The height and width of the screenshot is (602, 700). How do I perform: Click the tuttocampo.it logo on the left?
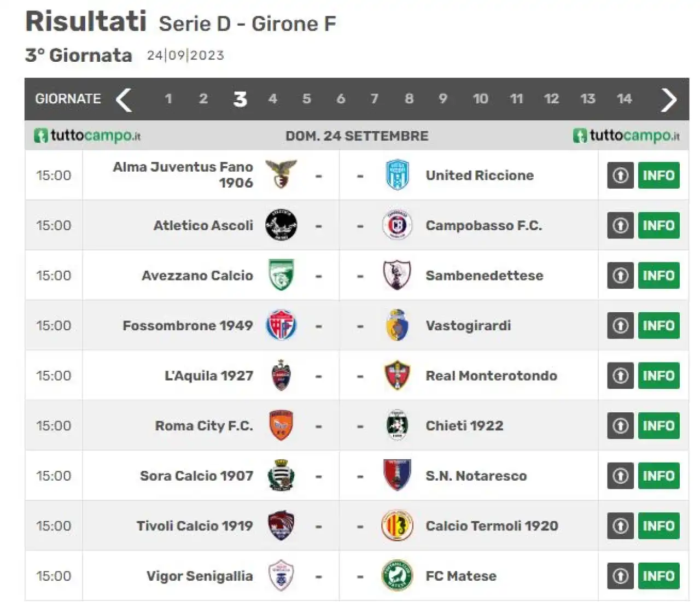87,135
